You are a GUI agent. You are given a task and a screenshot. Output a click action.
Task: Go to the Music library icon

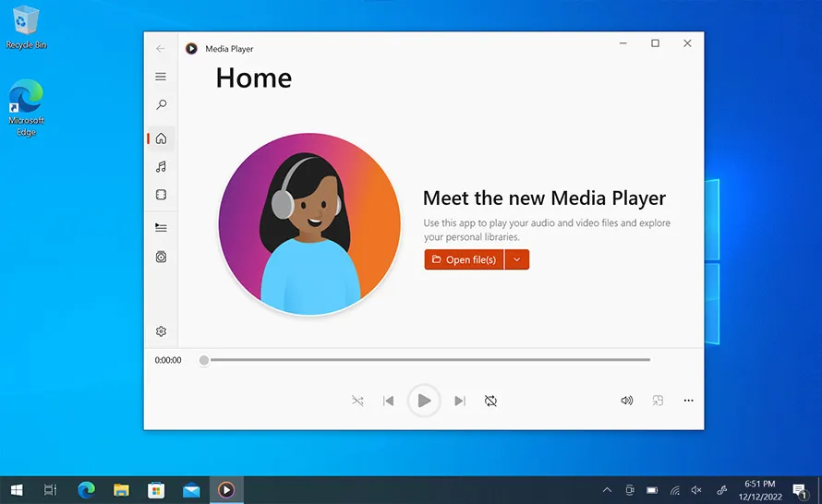(161, 167)
